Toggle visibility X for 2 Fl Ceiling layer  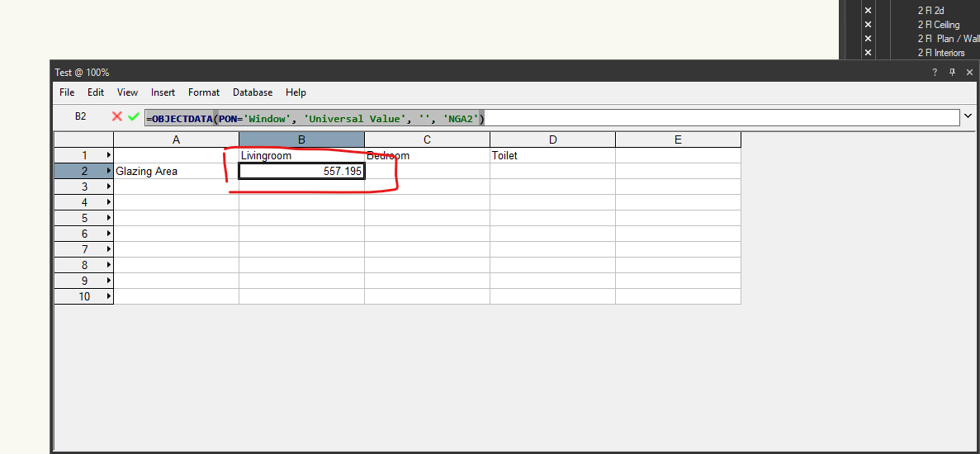868,25
